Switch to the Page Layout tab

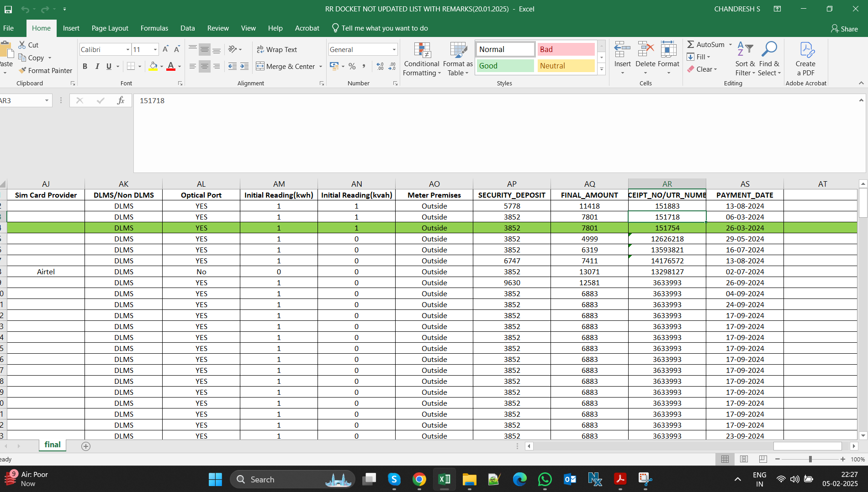(x=110, y=28)
